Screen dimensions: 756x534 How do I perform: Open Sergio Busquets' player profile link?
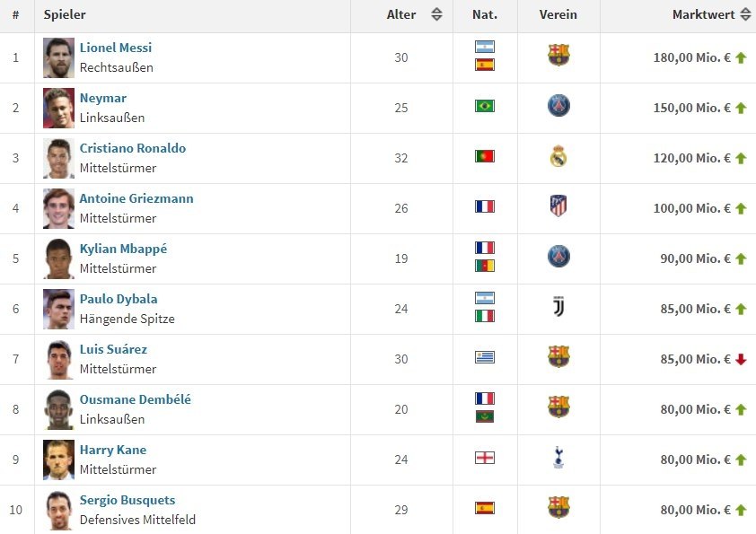pos(127,500)
